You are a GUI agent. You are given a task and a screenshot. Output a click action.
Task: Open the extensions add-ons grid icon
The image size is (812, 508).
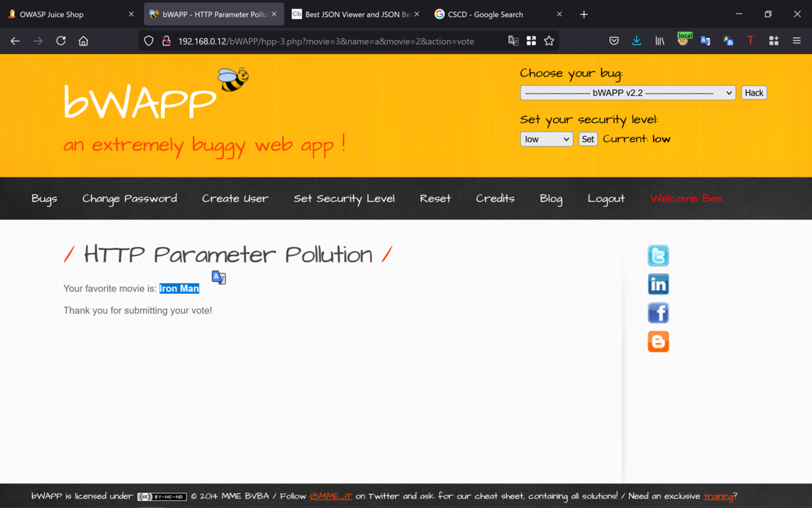[x=773, y=41]
